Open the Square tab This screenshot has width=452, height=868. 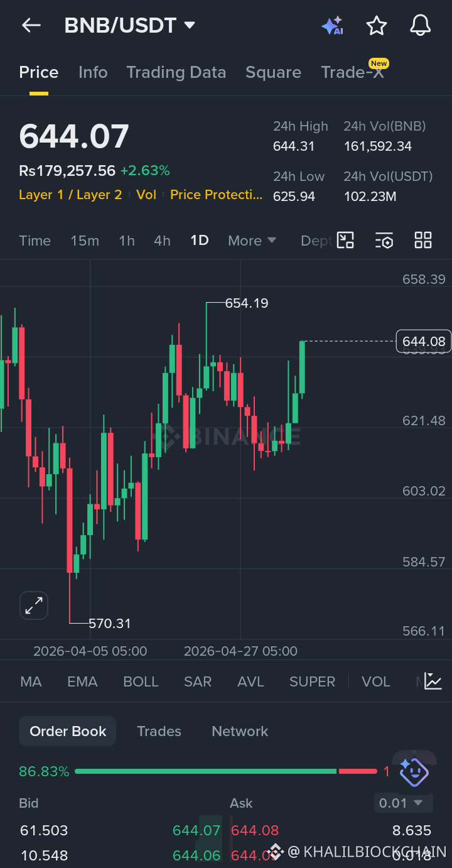[x=273, y=72]
